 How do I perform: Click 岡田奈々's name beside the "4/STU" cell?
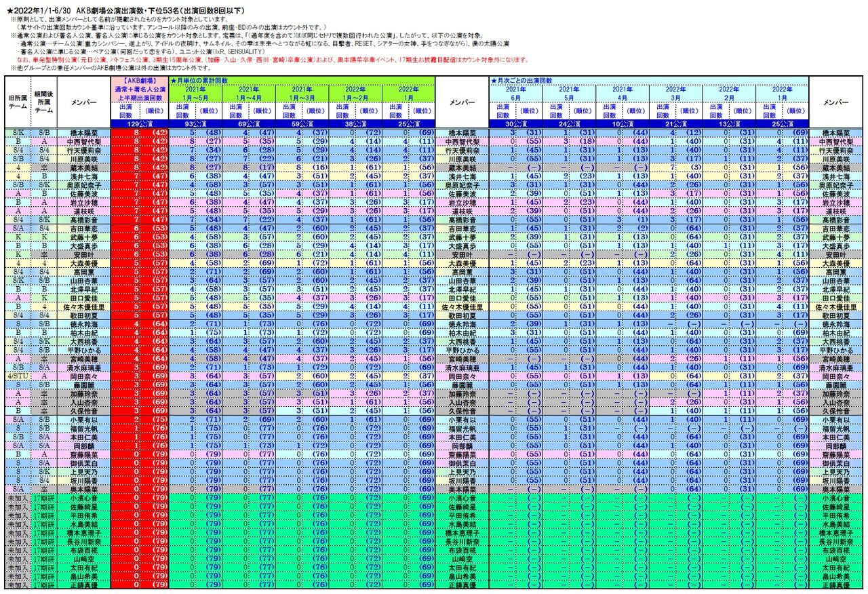point(83,375)
